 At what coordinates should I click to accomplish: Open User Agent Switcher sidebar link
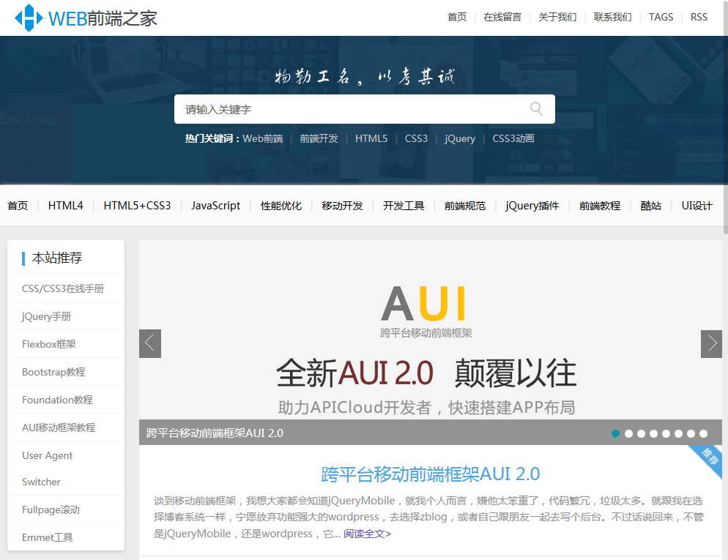[48, 468]
